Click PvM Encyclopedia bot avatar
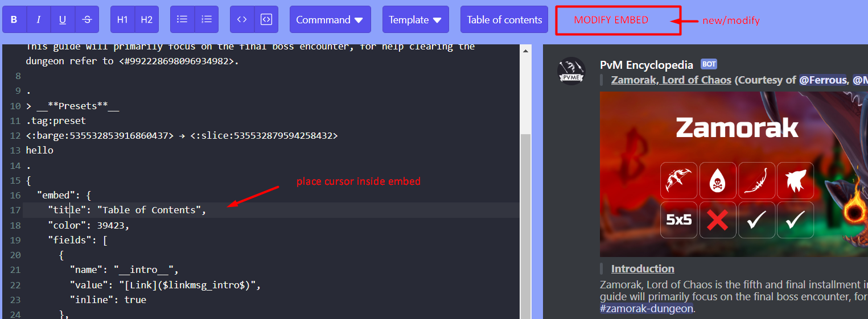The width and height of the screenshot is (868, 319). click(x=571, y=71)
